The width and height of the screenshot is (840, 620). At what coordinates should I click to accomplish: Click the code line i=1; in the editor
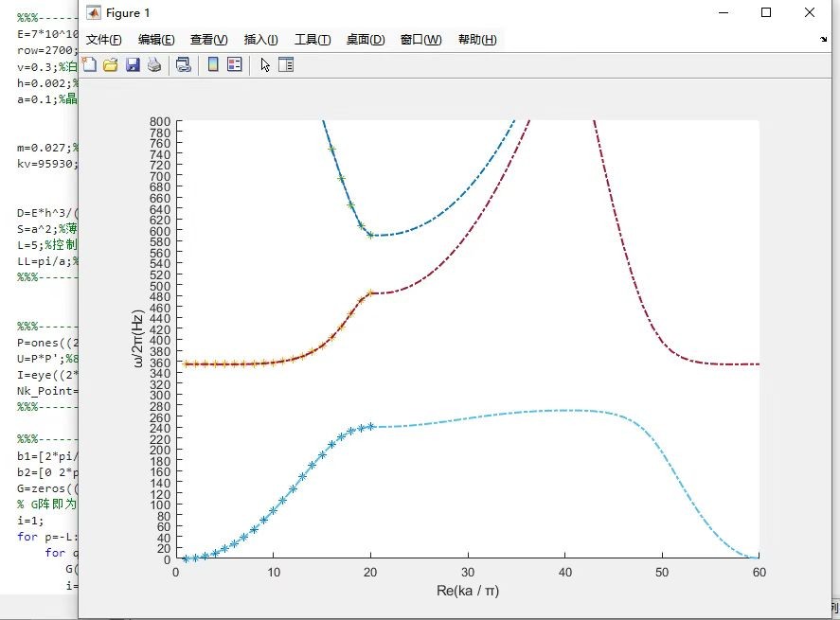(x=30, y=521)
